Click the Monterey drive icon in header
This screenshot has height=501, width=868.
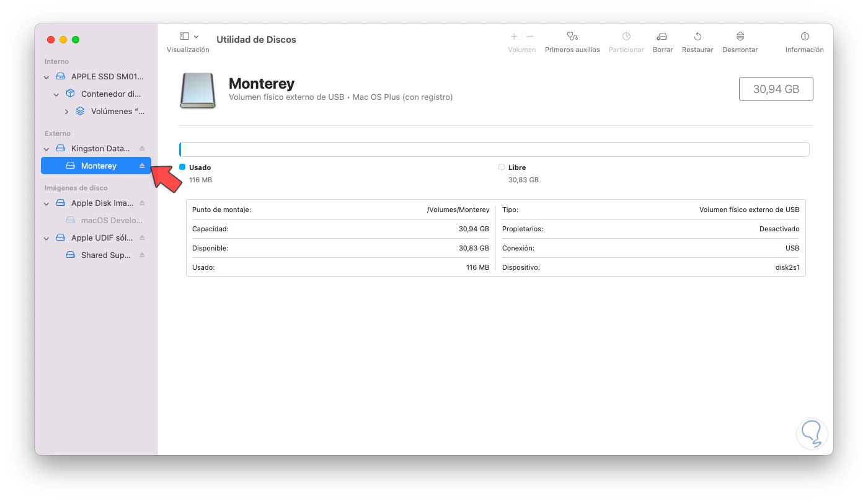pyautogui.click(x=198, y=91)
